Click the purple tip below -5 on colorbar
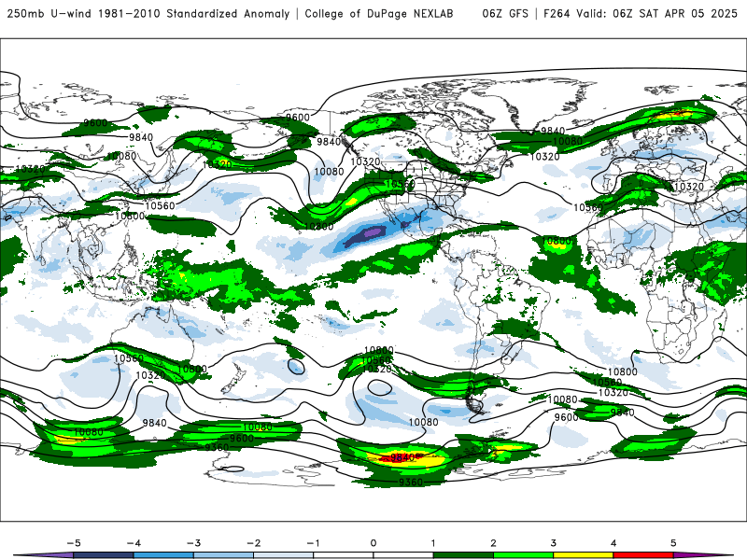 pyautogui.click(x=48, y=555)
